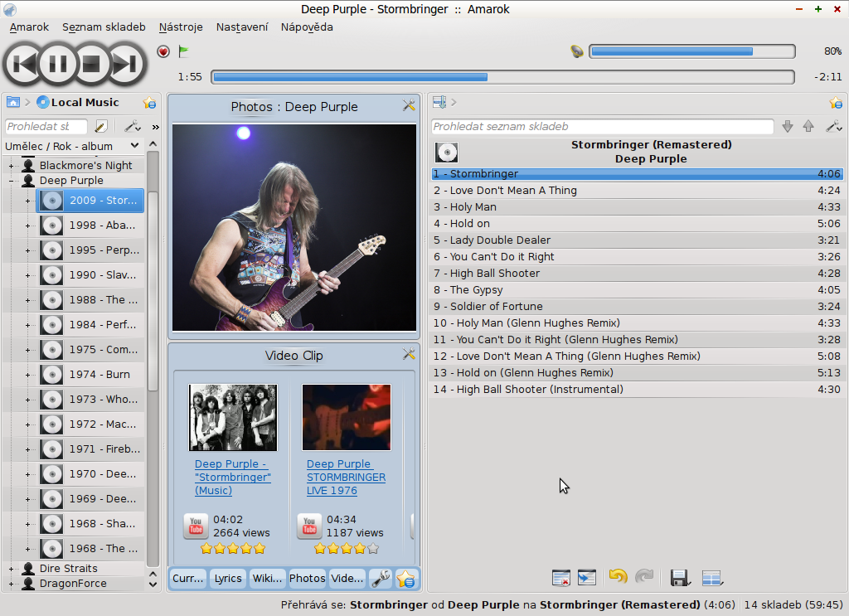Viewport: 849px width, 616px height.
Task: Open the Amarok menu
Action: (x=29, y=27)
